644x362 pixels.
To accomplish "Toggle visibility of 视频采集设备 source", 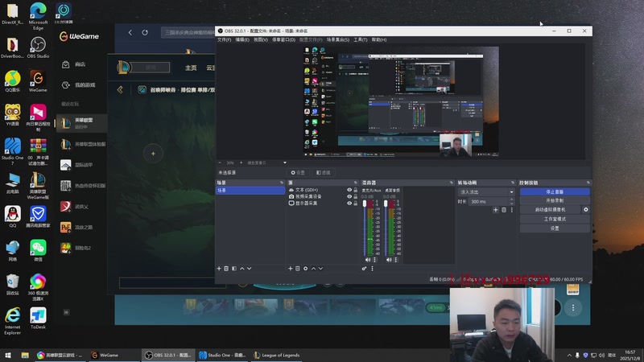I will click(x=349, y=196).
